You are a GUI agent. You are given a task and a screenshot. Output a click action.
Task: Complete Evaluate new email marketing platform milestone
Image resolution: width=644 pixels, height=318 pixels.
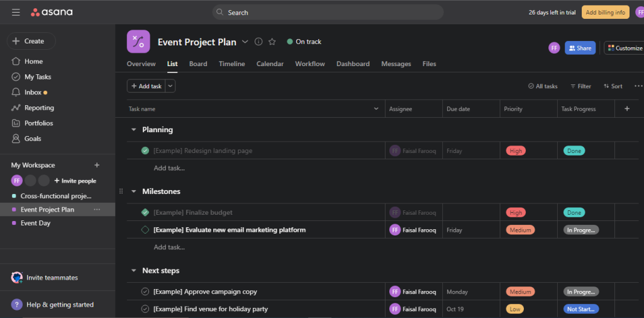click(145, 230)
